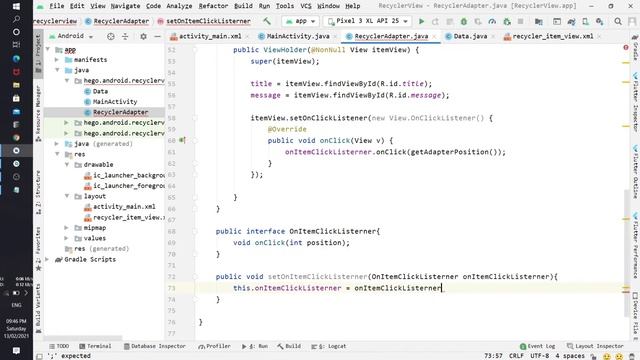Open the Profiler tool window

point(214,346)
